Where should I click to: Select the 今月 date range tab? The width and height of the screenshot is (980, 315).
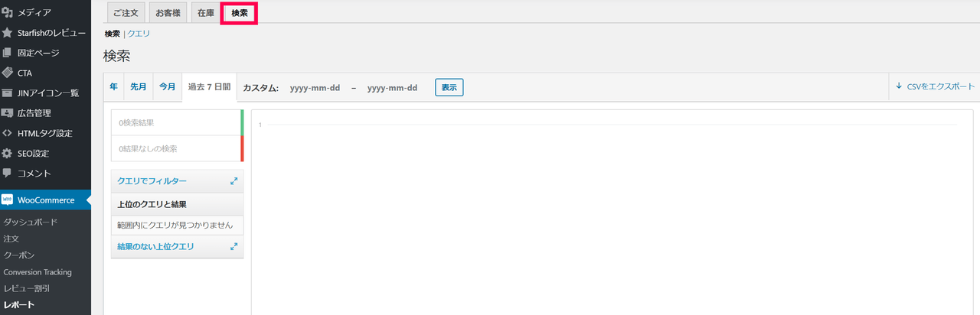[x=167, y=87]
